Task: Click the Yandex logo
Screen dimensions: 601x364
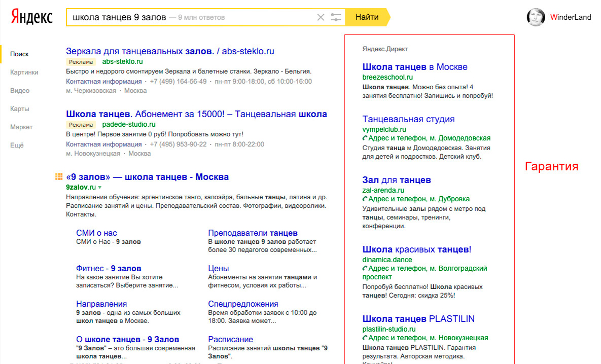Action: click(32, 17)
